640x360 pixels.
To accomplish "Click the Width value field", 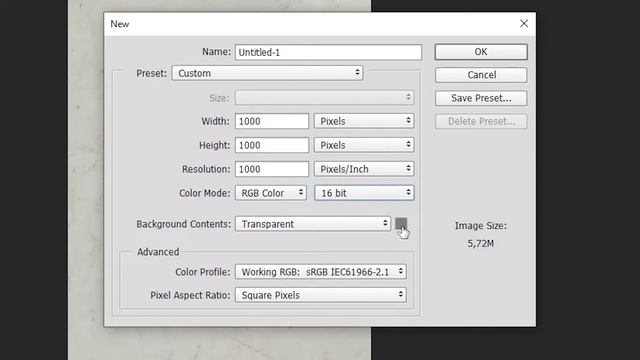I will click(272, 121).
